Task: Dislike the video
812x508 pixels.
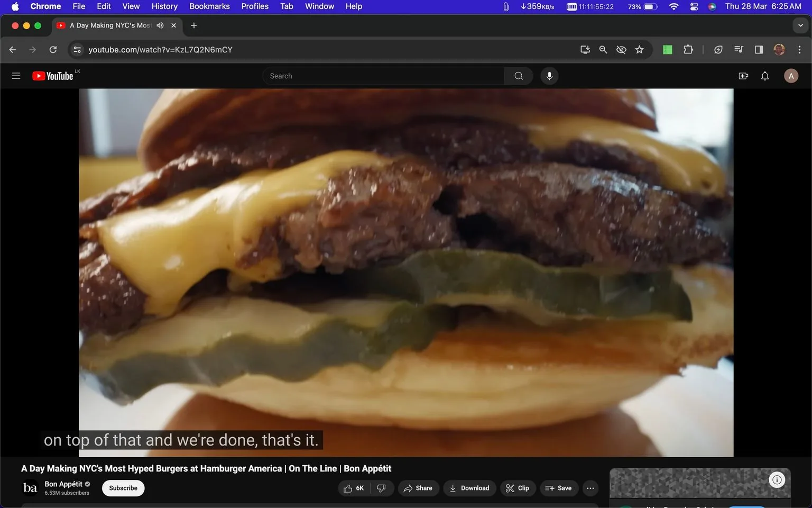Action: click(382, 488)
